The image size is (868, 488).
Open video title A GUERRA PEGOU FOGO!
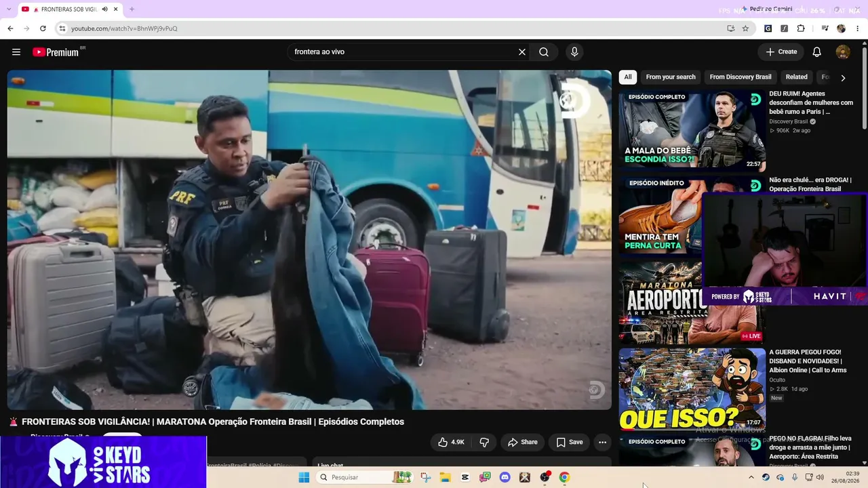[x=808, y=361]
